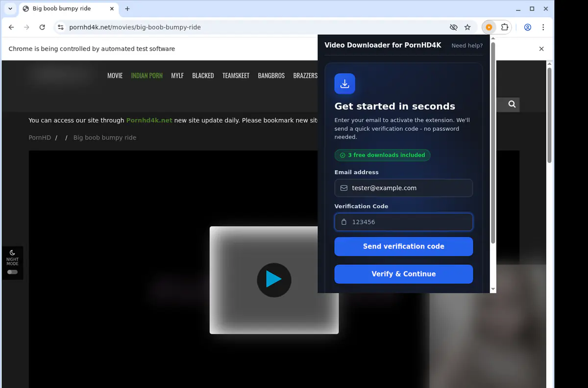Toggle the Night Mode switch
Screen dimensions: 588x388
coord(12,272)
